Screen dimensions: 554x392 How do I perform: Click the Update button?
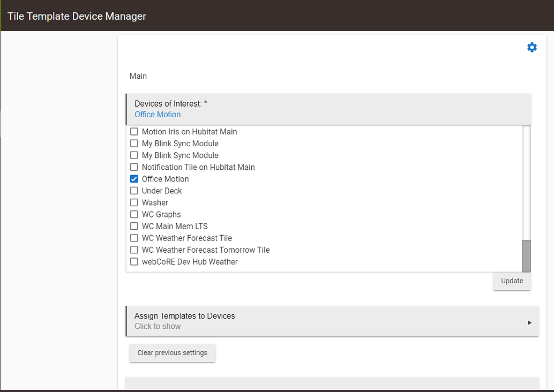tap(511, 281)
